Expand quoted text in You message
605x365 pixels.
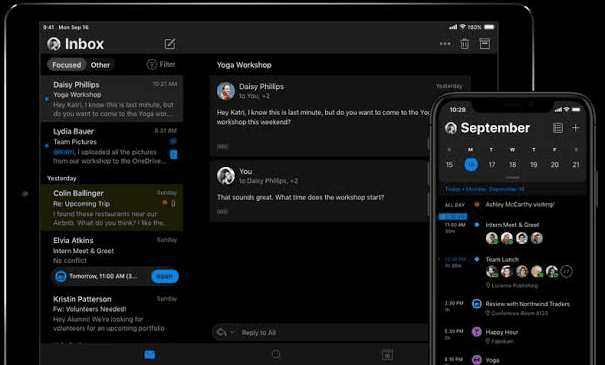tap(222, 211)
